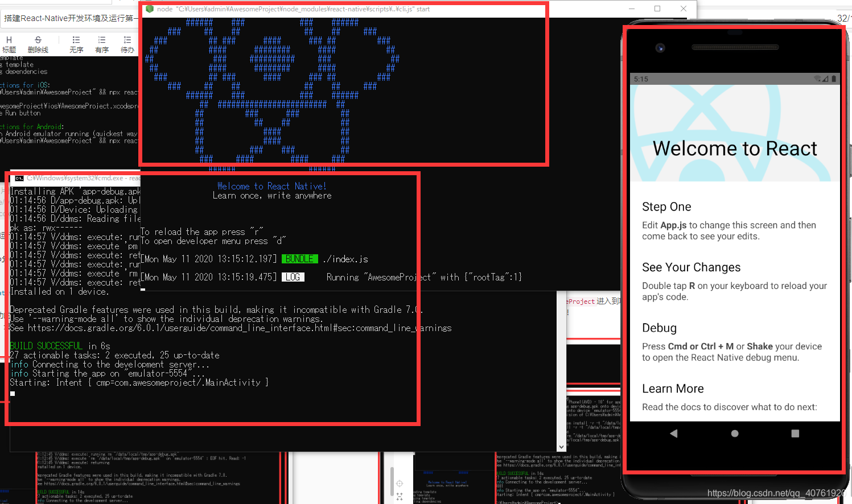
Task: Click 'Running "AwesomeProject" with' log line
Action: coord(424,277)
